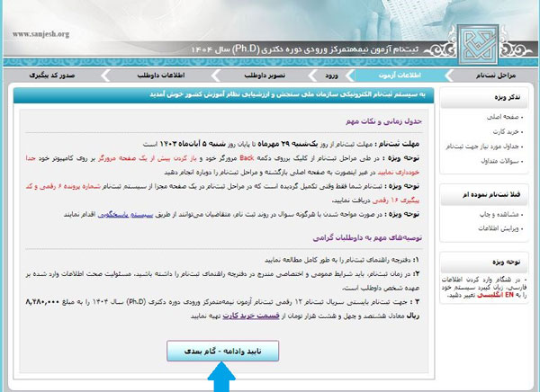Go to the ورود step tab
540x392 pixels.
(x=331, y=76)
